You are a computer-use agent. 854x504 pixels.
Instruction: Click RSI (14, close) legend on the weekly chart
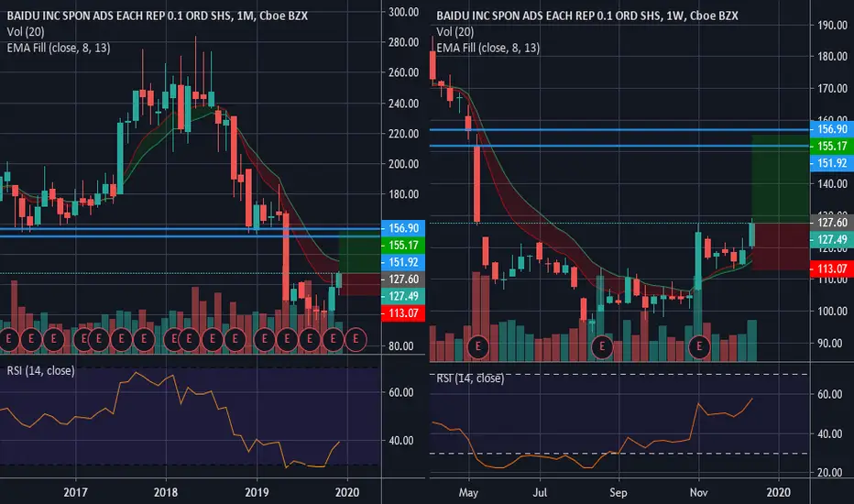coord(471,378)
